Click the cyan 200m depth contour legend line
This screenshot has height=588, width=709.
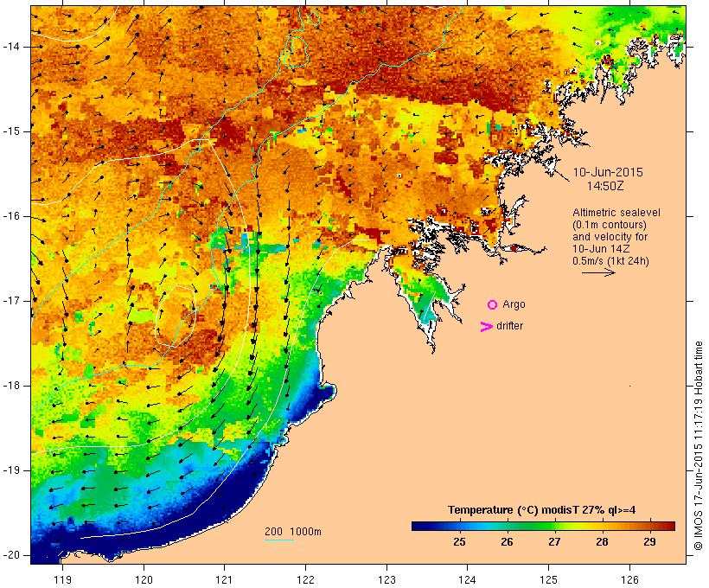click(279, 540)
